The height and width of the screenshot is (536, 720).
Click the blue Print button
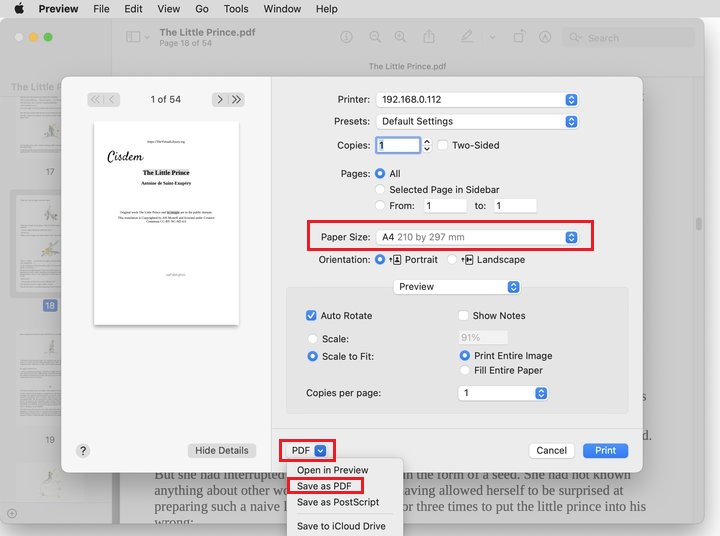click(606, 451)
